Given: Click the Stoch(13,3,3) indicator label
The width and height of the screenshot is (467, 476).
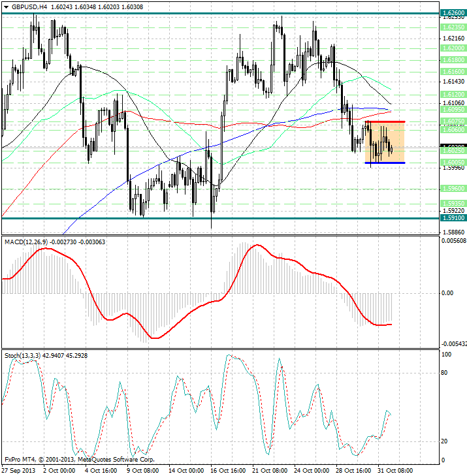Looking at the screenshot, I should click(23, 355).
